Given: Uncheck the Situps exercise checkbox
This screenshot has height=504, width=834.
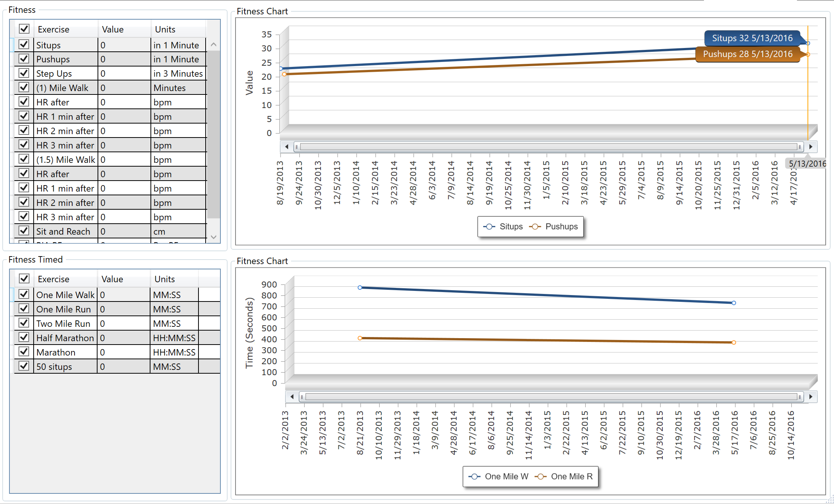Looking at the screenshot, I should pyautogui.click(x=24, y=45).
